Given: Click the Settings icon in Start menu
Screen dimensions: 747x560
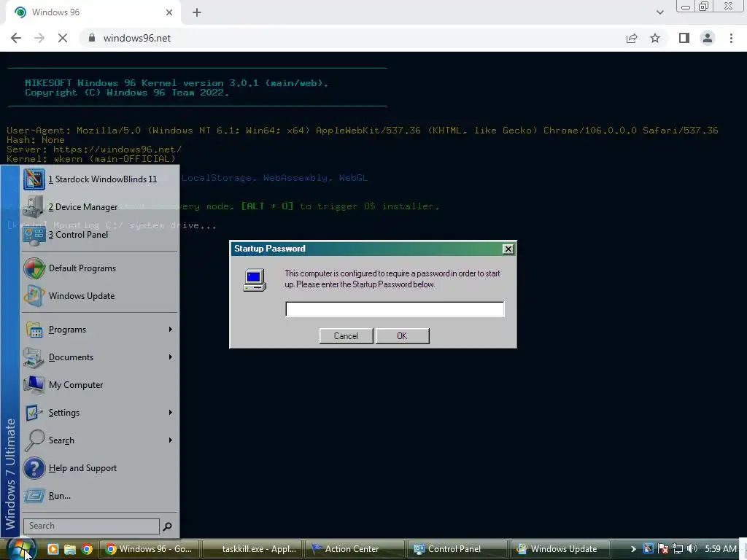Looking at the screenshot, I should point(34,413).
